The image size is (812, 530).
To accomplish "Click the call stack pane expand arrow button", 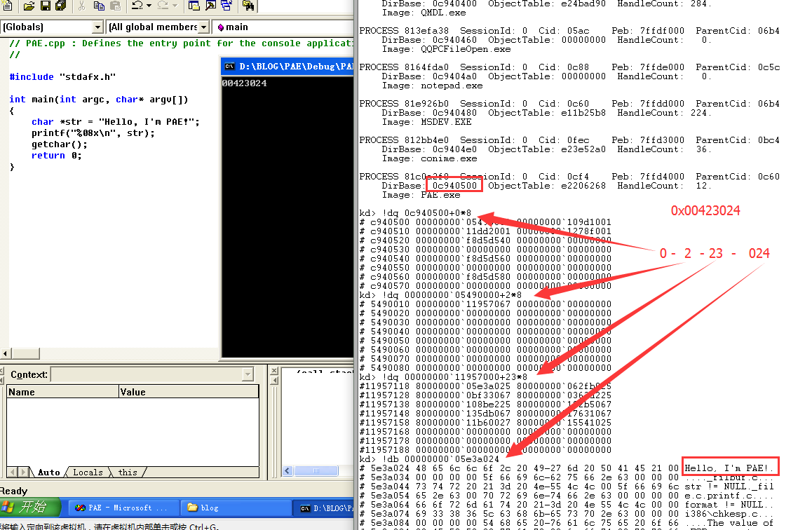I will pos(274,381).
